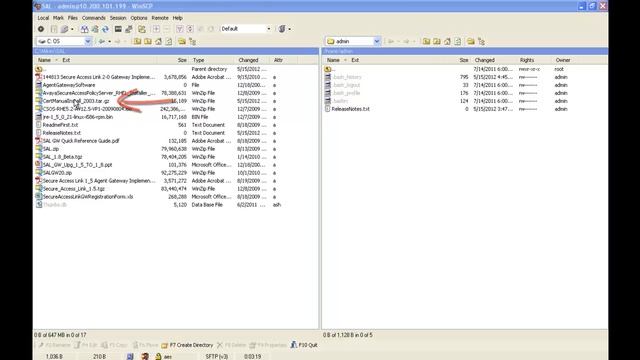Select ReleaseNotes.txt in remote panel
This screenshot has width=640, height=360.
[350, 109]
